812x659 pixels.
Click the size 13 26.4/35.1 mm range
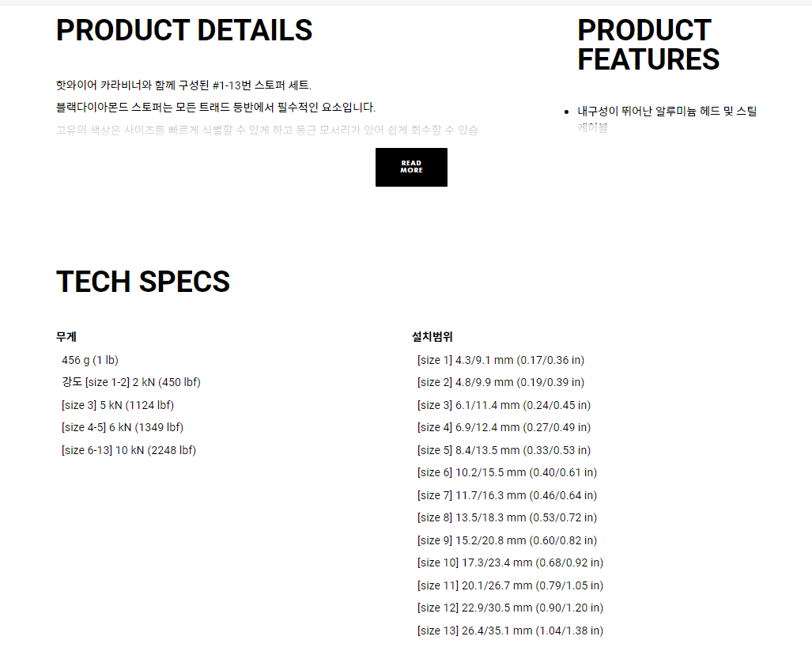coord(510,631)
